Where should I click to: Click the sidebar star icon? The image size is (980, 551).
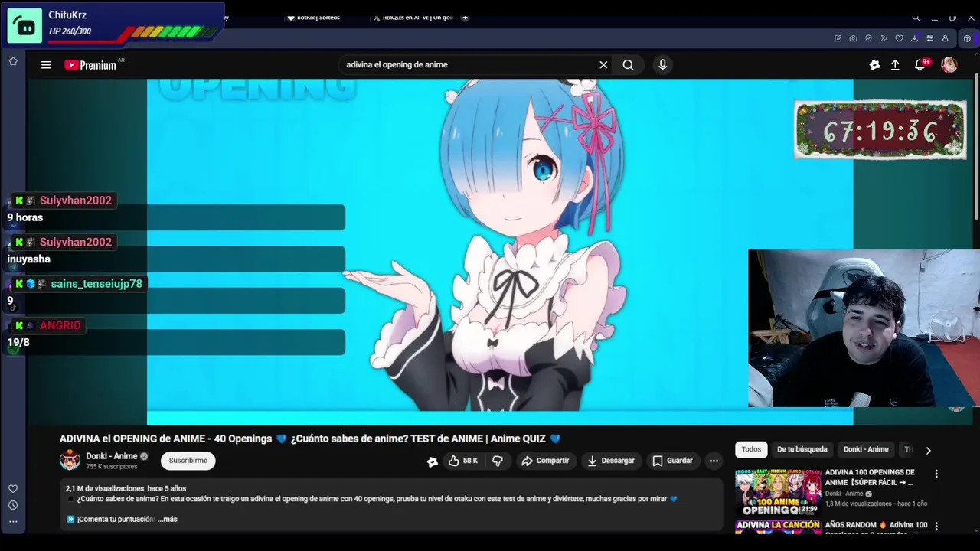(x=13, y=61)
